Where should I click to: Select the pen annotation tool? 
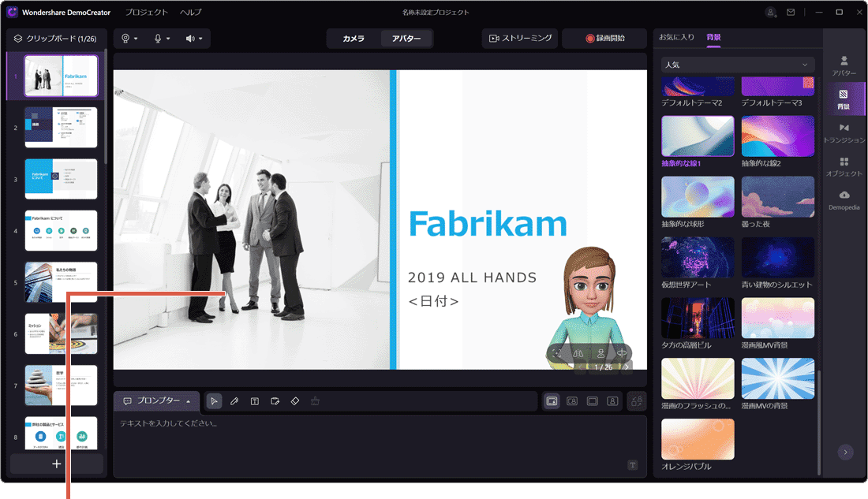point(234,401)
